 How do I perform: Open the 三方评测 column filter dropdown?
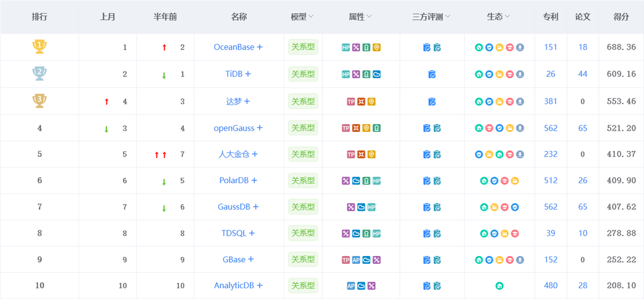pyautogui.click(x=447, y=17)
